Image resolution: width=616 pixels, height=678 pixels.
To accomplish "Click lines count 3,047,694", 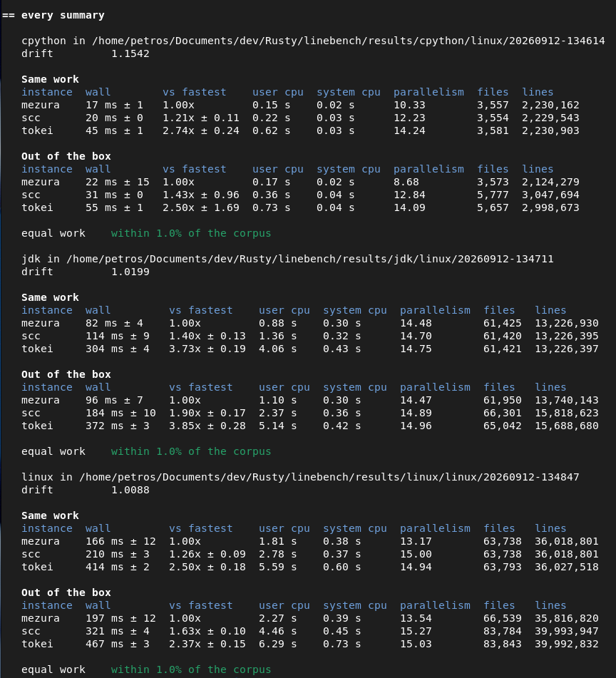I will [550, 195].
